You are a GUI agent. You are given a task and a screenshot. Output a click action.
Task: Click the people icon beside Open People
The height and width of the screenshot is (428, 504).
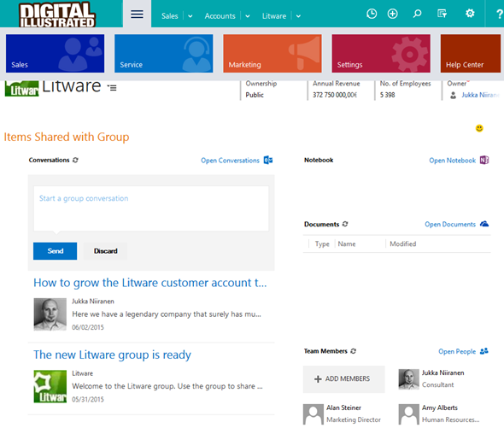[484, 351]
